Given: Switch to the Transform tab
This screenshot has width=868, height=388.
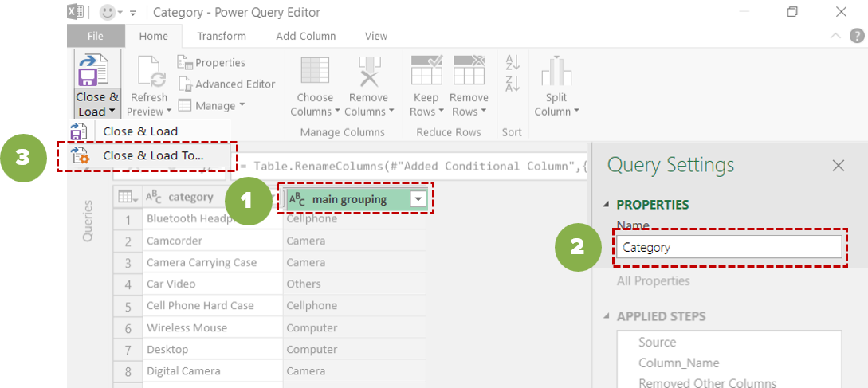Looking at the screenshot, I should (222, 36).
